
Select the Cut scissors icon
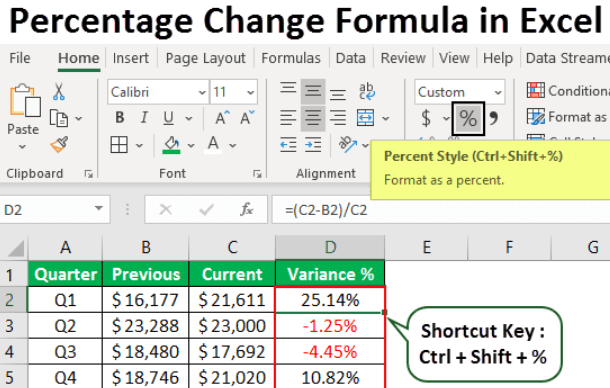coord(59,92)
